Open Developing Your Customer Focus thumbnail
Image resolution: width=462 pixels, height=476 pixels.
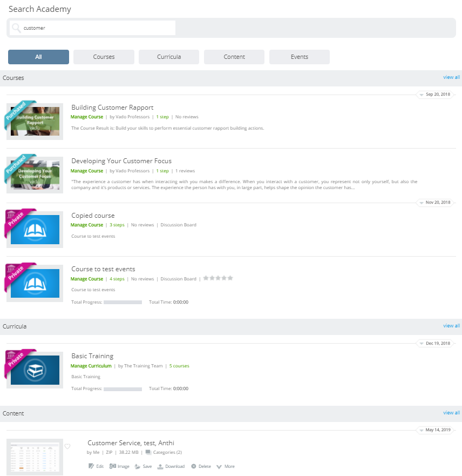[x=35, y=175]
